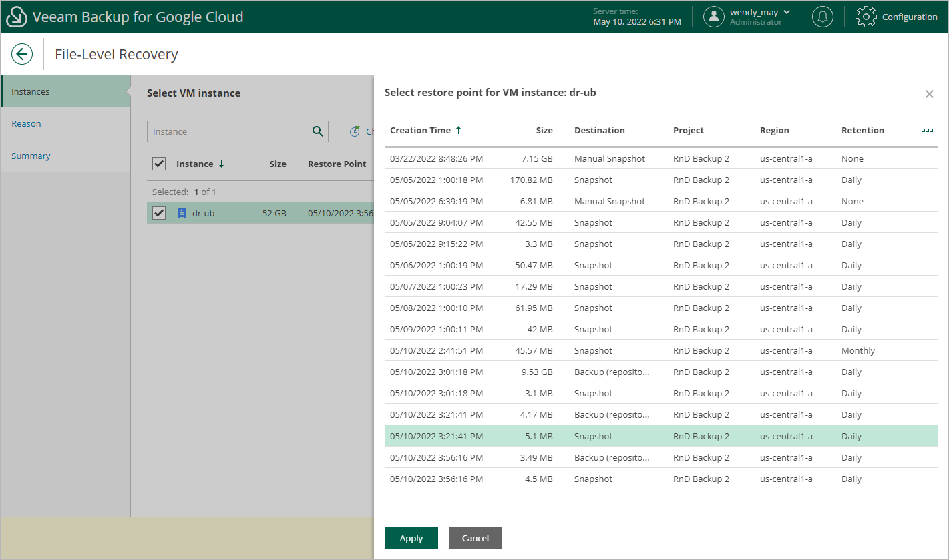Select the 3.49 MB backup row
This screenshot has height=560, width=949.
click(x=661, y=457)
